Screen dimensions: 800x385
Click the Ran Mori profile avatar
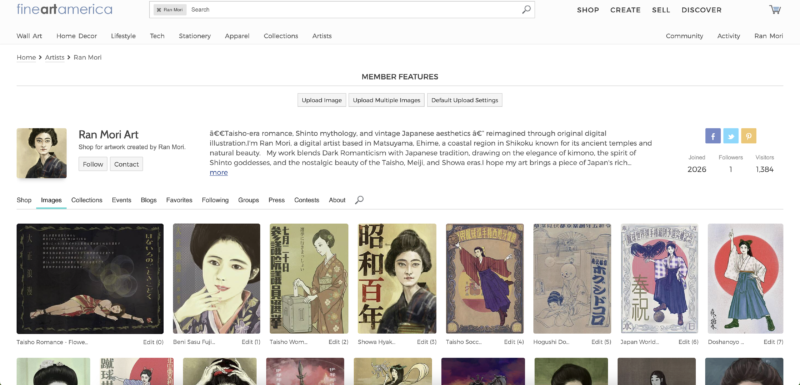(41, 153)
